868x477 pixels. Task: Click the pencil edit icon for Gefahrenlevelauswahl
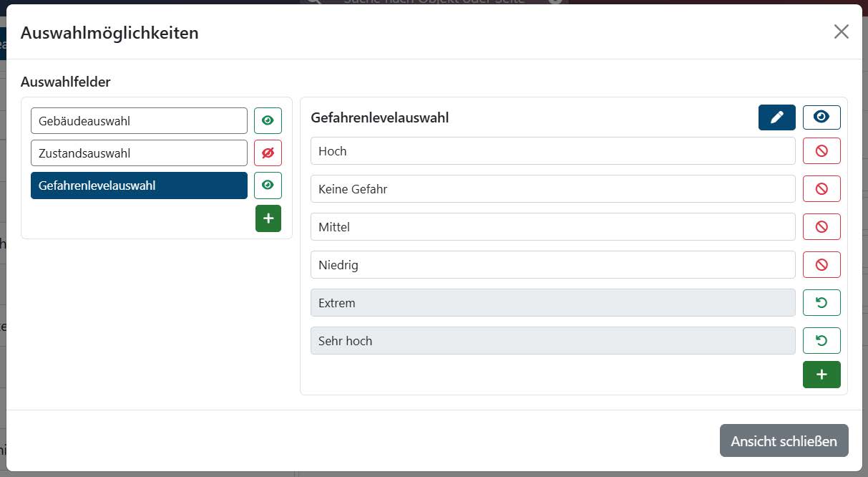click(776, 117)
